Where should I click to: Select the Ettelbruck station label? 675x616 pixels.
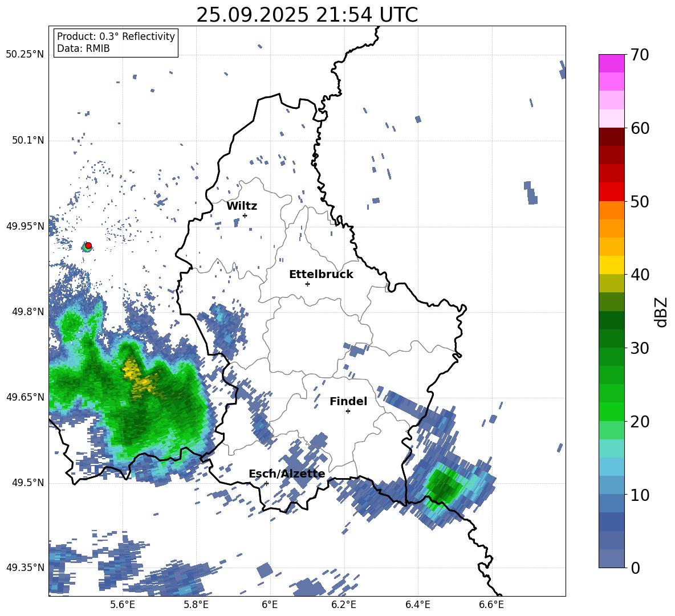321,275
